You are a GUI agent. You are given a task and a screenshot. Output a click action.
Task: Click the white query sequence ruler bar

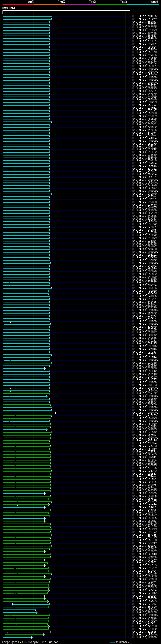pyautogui.click(x=66, y=10)
